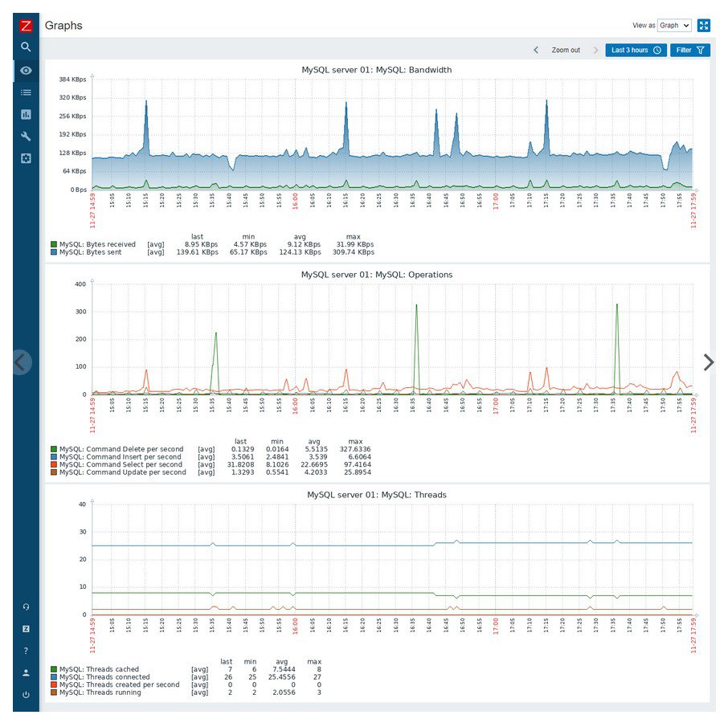Select the "MySQL: Bytes received" legend label
The height and width of the screenshot is (723, 728).
point(97,244)
